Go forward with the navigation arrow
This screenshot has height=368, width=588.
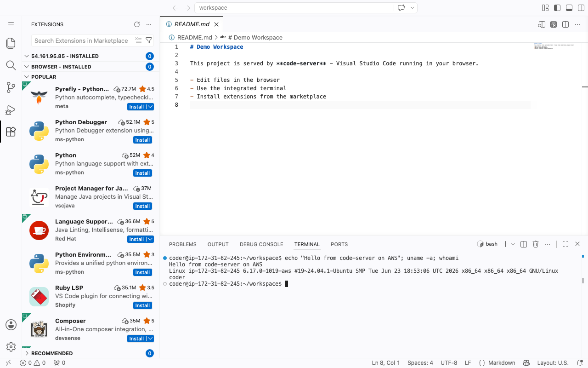[x=187, y=8]
